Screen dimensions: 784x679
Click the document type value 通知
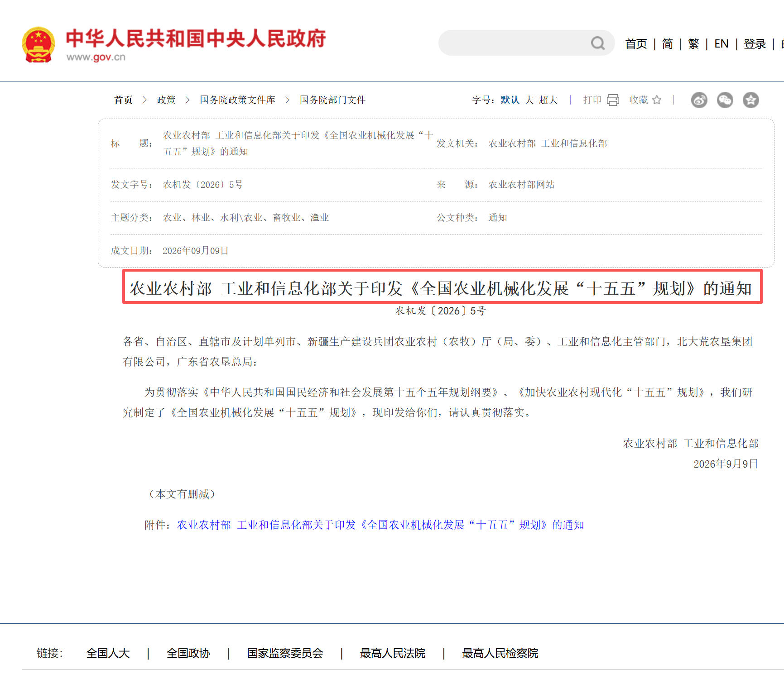pyautogui.click(x=498, y=218)
